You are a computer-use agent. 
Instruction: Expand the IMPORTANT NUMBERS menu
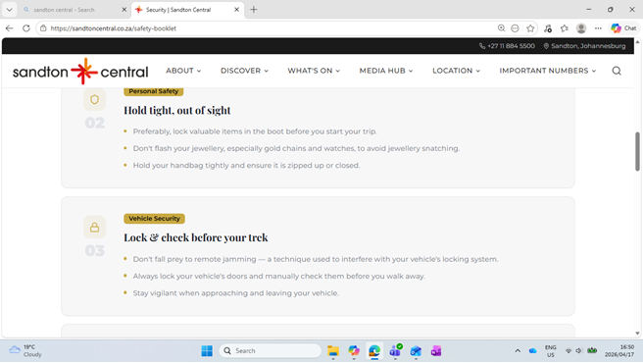point(548,71)
